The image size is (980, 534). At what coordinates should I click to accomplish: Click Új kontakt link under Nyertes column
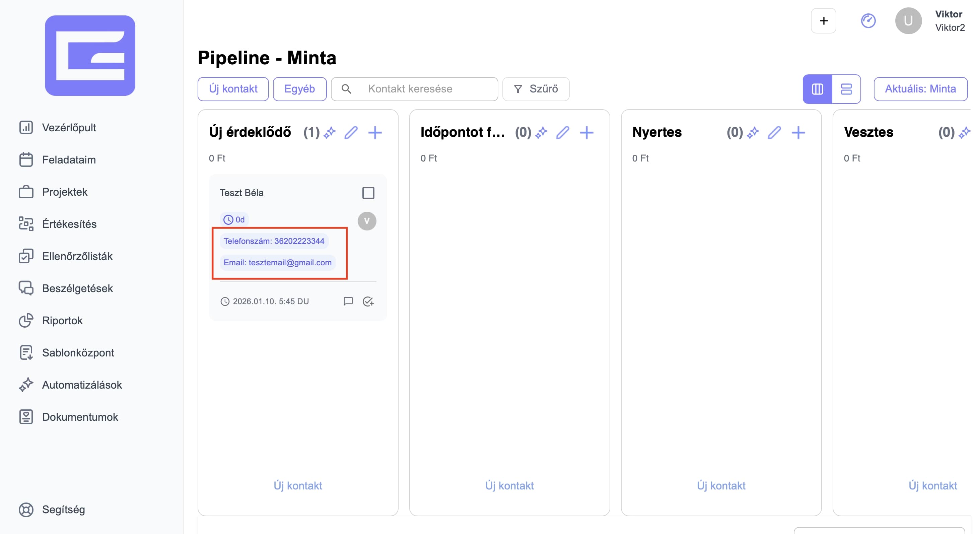click(721, 485)
